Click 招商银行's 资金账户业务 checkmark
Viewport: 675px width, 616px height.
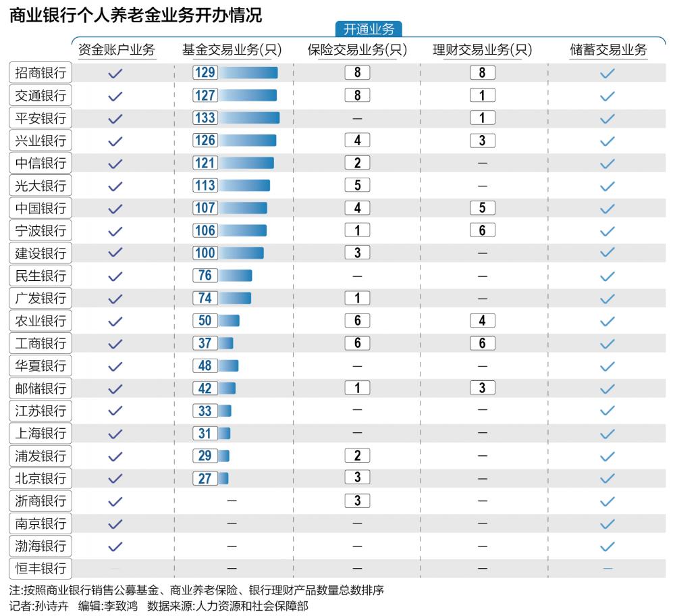point(115,73)
